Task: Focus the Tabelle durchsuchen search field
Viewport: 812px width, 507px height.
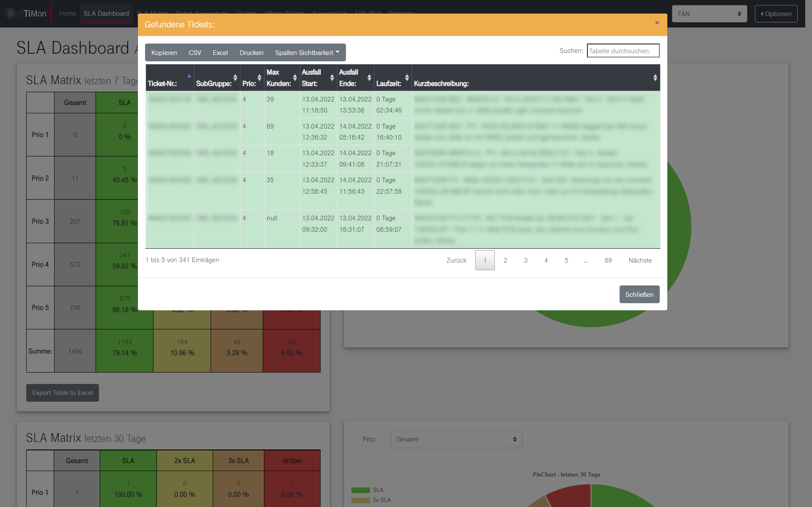Action: coord(623,51)
